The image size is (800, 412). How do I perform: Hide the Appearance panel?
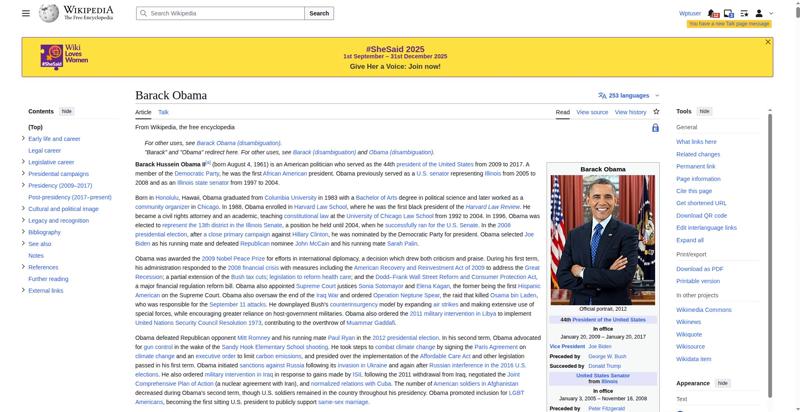coord(724,383)
